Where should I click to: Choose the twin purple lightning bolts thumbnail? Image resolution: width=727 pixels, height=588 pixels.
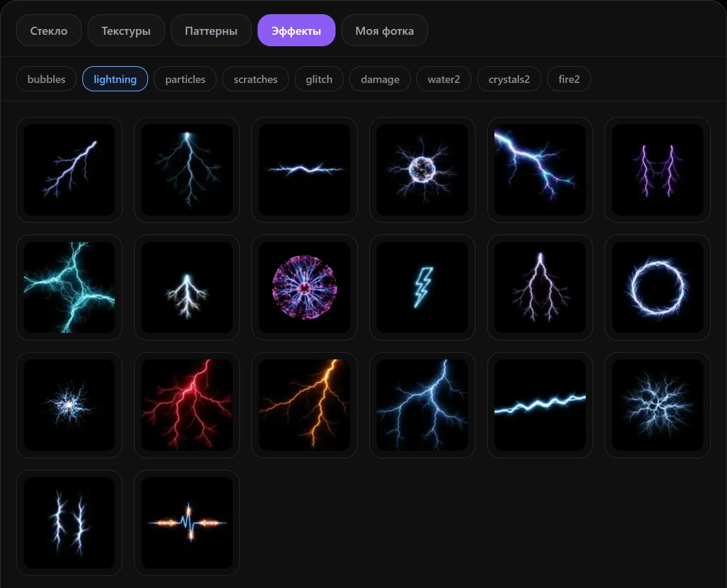tap(657, 170)
